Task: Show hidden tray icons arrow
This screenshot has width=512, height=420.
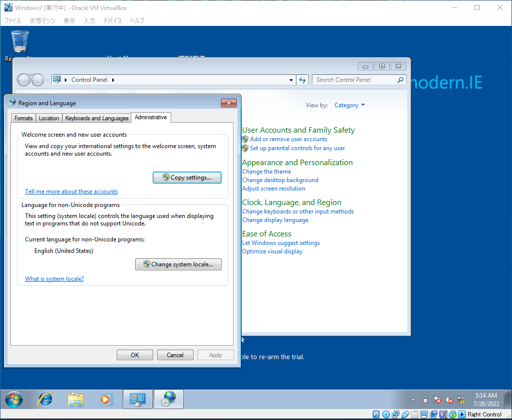Action: [x=413, y=400]
